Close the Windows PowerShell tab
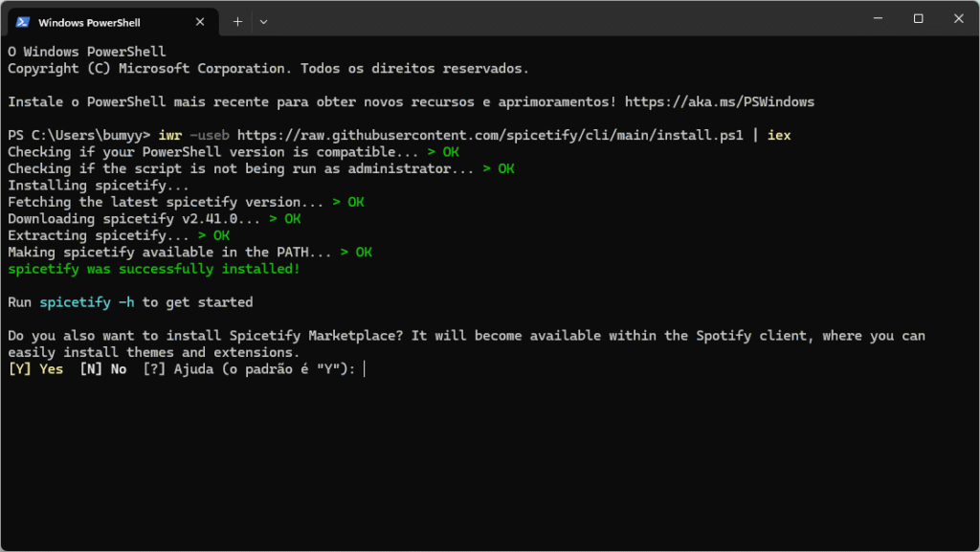Screen dimensions: 980x552 tap(200, 22)
